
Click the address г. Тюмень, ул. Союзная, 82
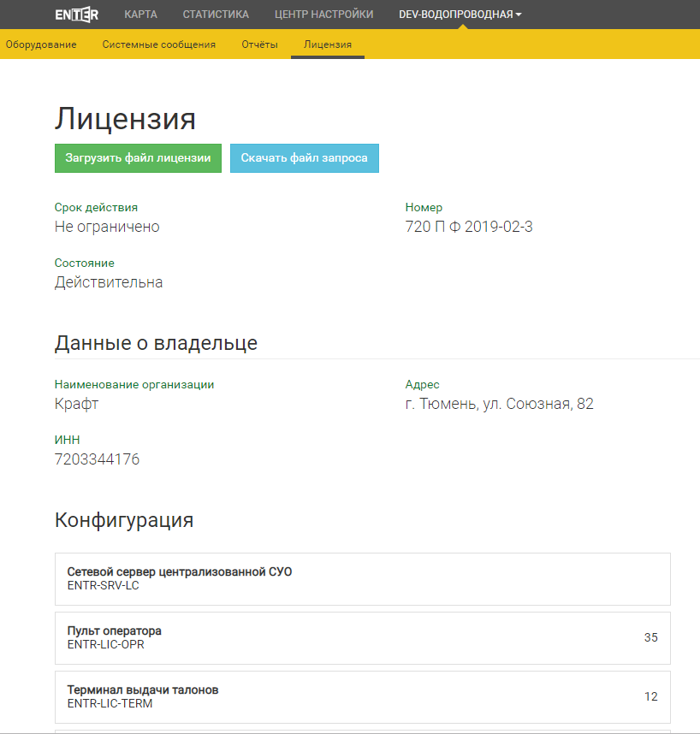(x=499, y=404)
